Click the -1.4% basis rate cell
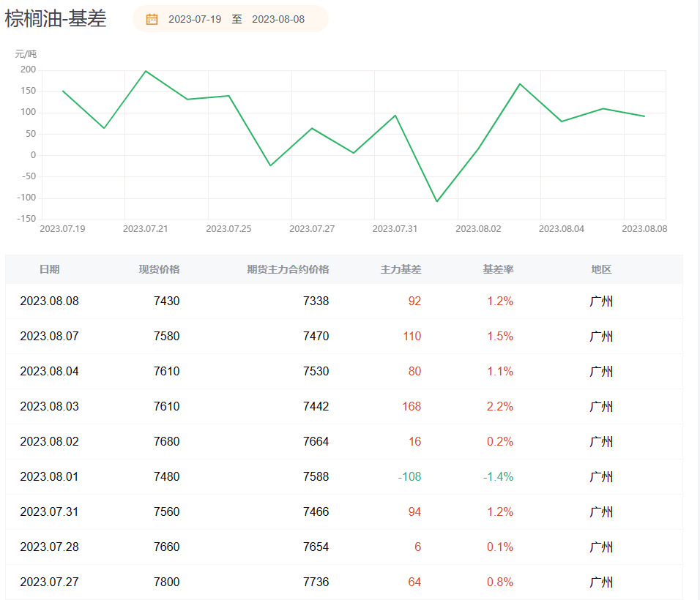This screenshot has height=600, width=700. tap(498, 477)
